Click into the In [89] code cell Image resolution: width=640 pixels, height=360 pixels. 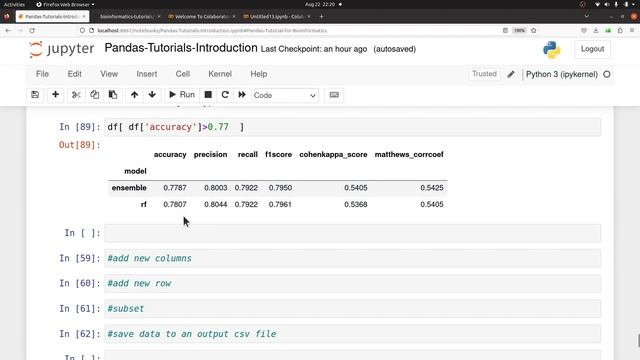pos(352,127)
